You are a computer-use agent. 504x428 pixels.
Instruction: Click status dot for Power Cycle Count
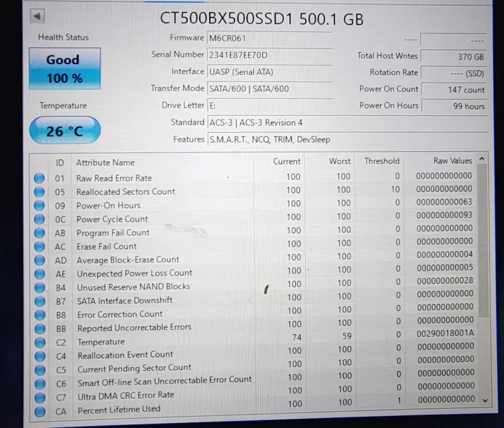point(39,219)
